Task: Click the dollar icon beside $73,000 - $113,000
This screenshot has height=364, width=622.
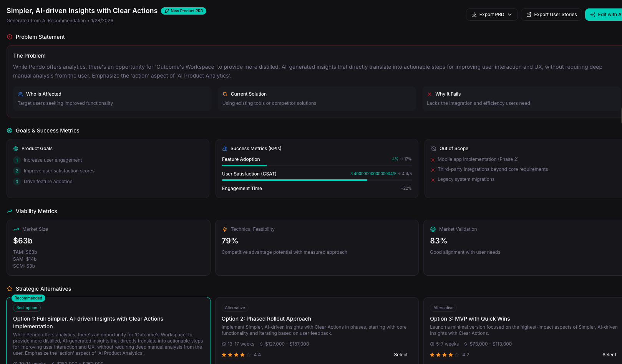Action: (466, 344)
